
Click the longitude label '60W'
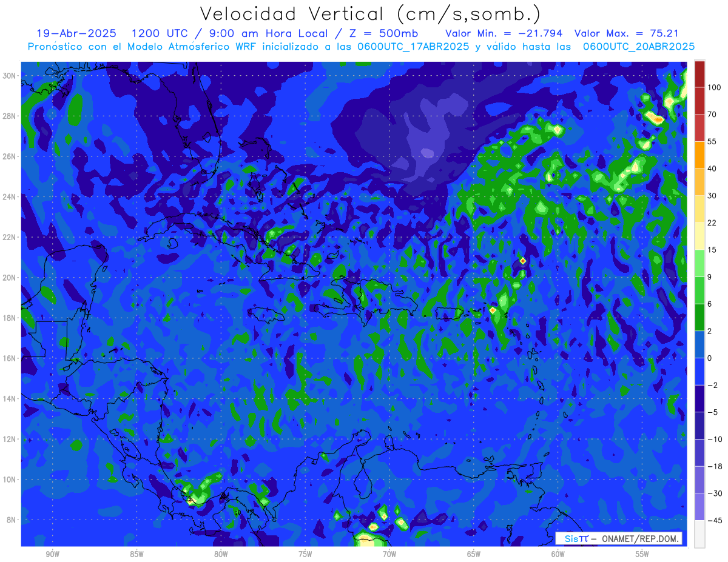pos(558,554)
